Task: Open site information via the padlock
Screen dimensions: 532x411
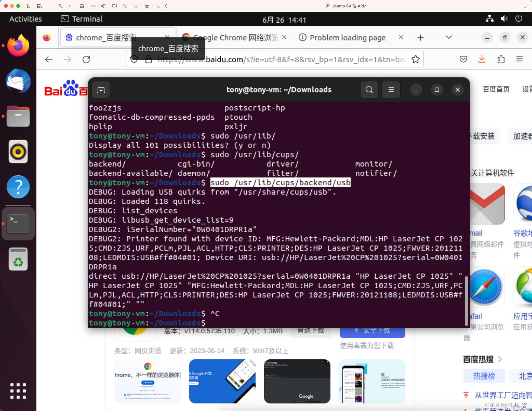Action: pos(149,59)
